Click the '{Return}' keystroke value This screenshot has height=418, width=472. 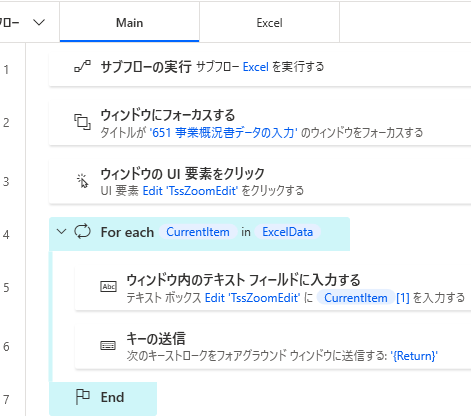[x=414, y=356]
